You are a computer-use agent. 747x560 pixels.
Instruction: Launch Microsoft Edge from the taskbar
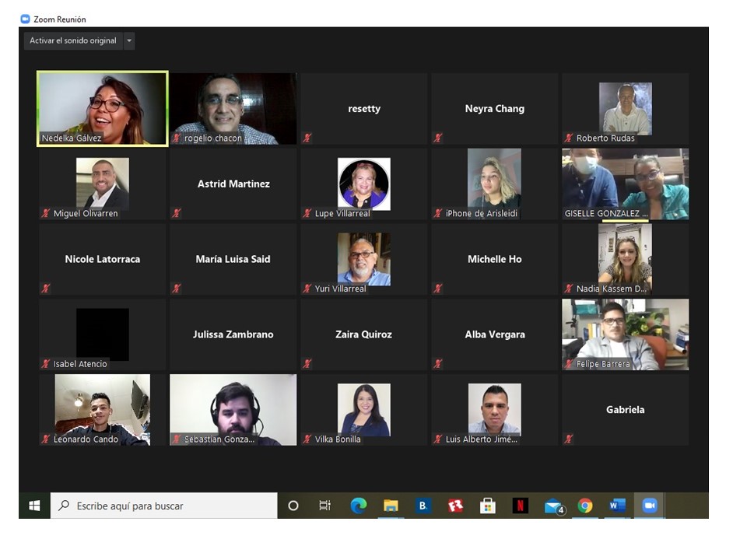coord(359,506)
